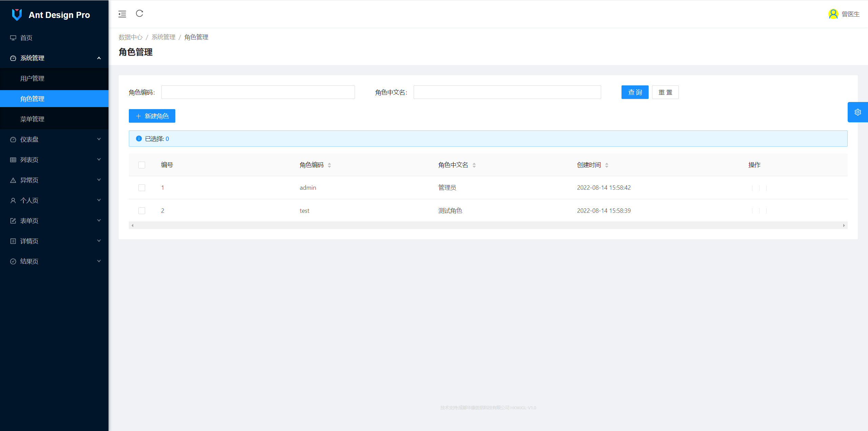Viewport: 868px width, 431px height.
Task: Click right arrow of horizontal table scrollbar
Action: coord(844,225)
